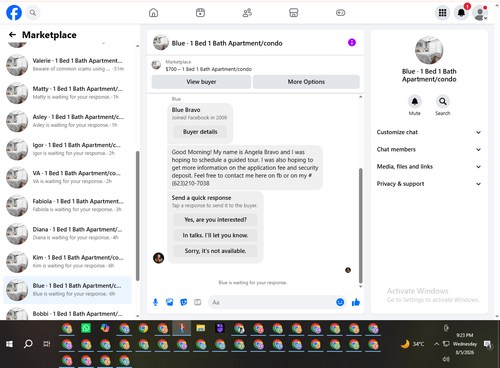Expand the Privacy & support section

coord(429,184)
